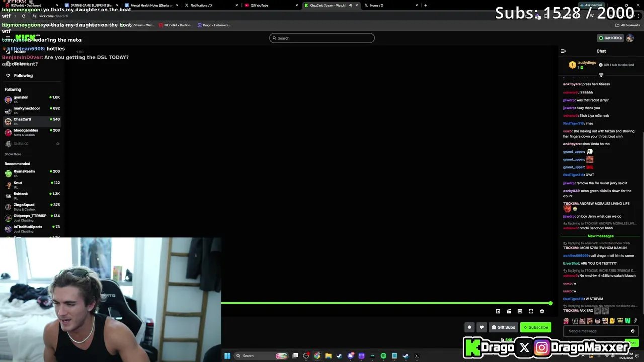This screenshot has height=362, width=644.
Task: Mute the ChazCarti Stream tab audio
Action: click(x=351, y=5)
